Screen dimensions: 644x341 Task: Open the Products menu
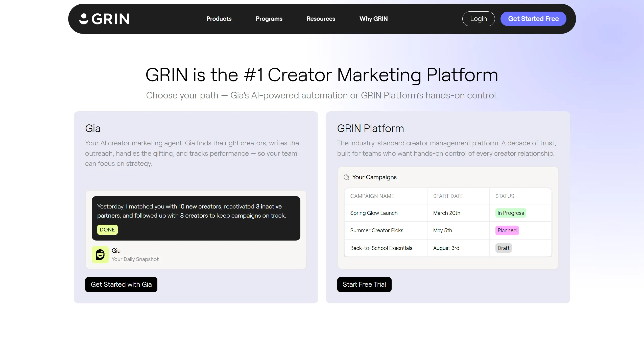(x=219, y=18)
